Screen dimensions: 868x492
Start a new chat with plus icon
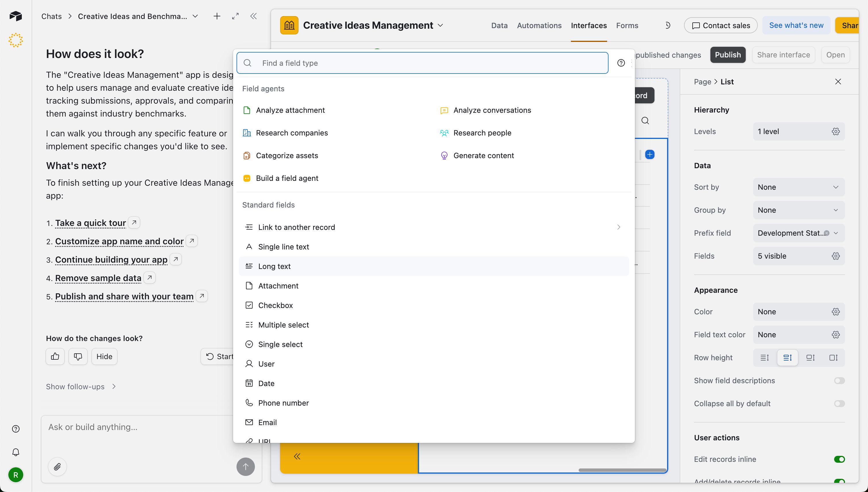click(x=217, y=16)
